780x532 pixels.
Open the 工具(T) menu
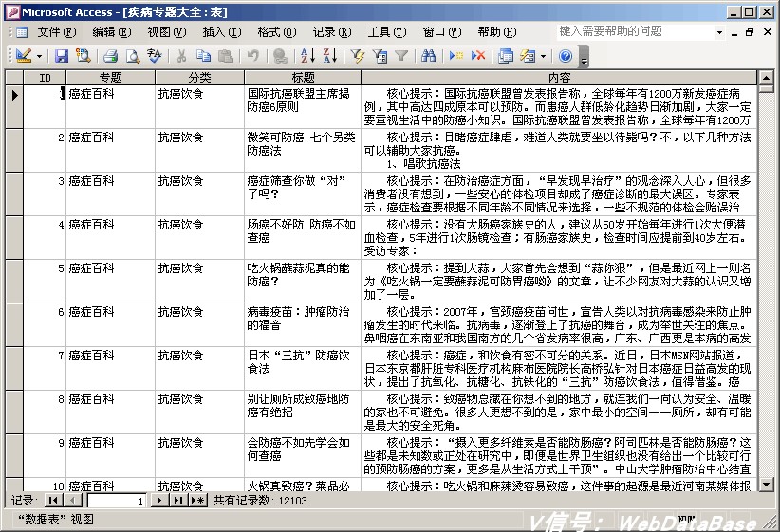[x=387, y=32]
